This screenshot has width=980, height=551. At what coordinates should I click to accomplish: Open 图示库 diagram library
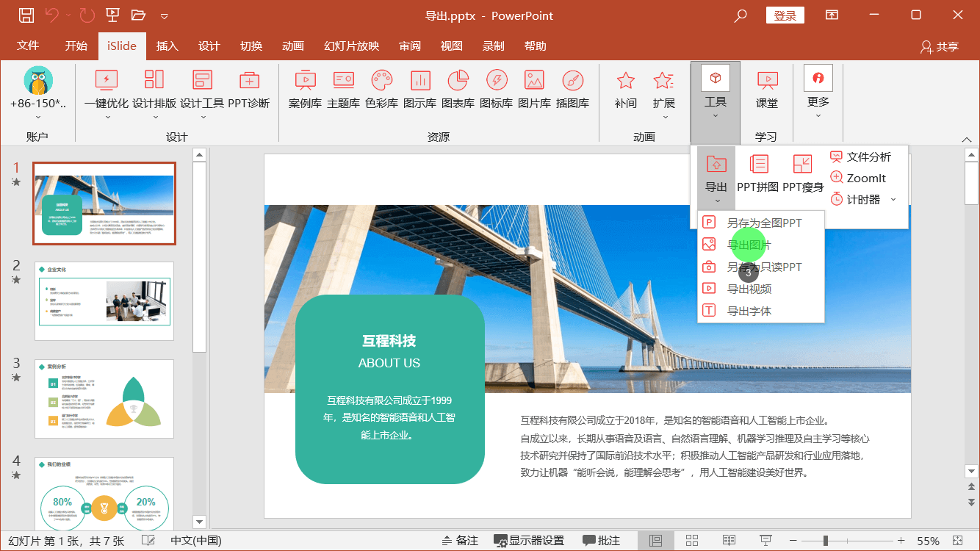(x=419, y=90)
